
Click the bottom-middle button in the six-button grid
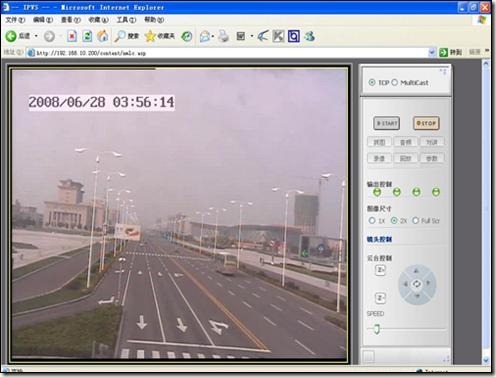(405, 158)
